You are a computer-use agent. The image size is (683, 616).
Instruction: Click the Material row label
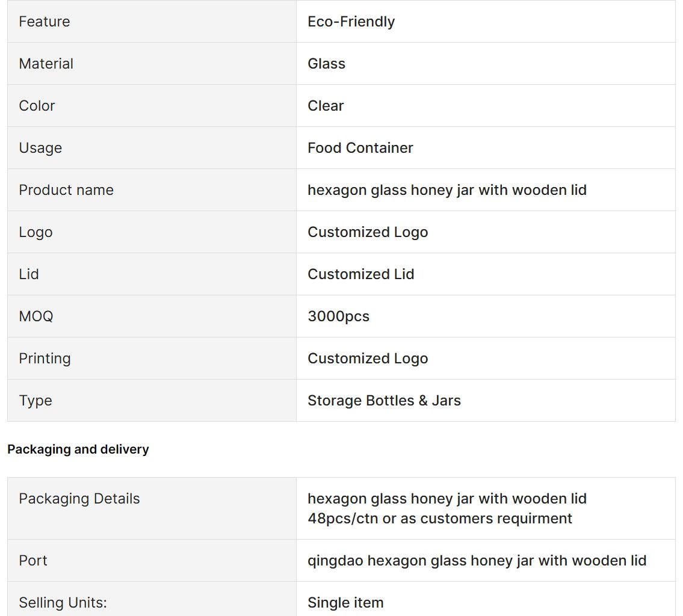tap(46, 64)
